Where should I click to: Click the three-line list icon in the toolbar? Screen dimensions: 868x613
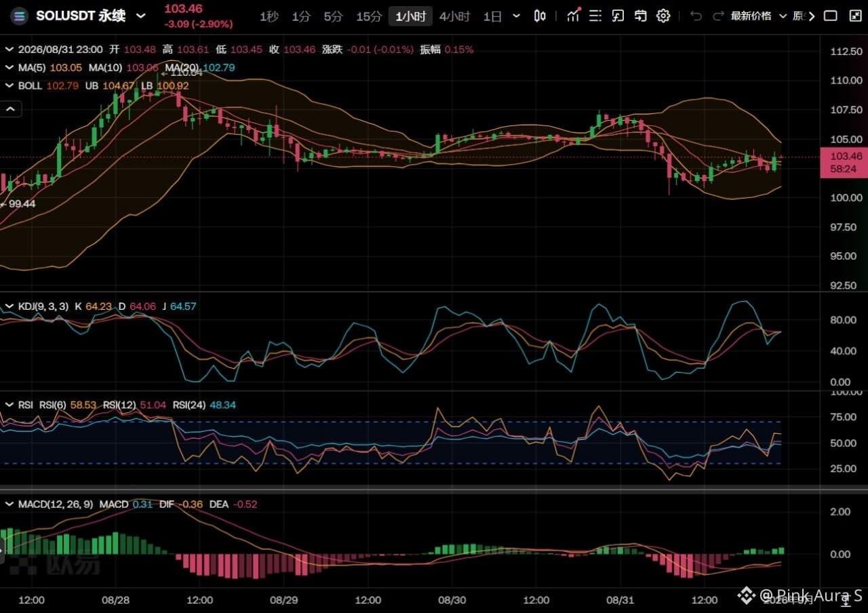coord(595,16)
